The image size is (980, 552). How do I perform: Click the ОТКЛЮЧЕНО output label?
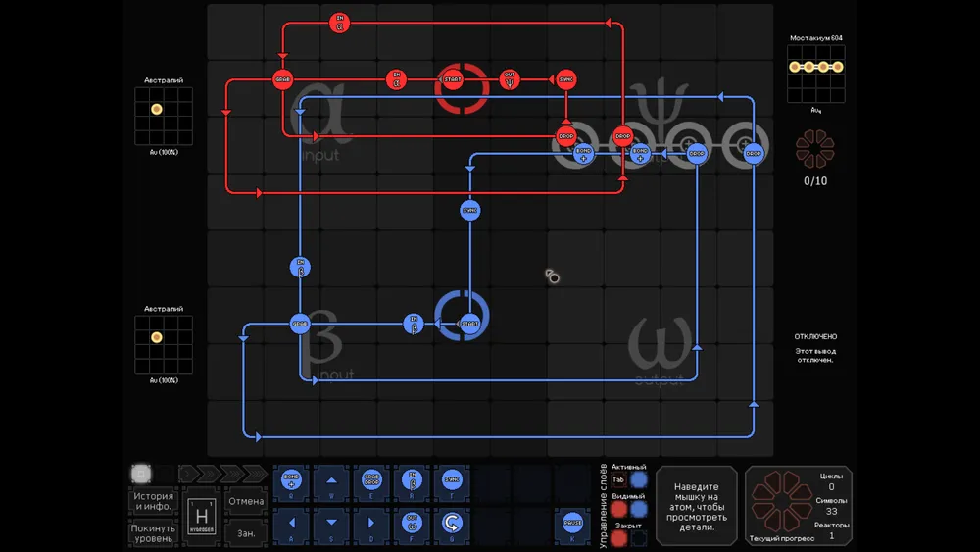(x=815, y=336)
